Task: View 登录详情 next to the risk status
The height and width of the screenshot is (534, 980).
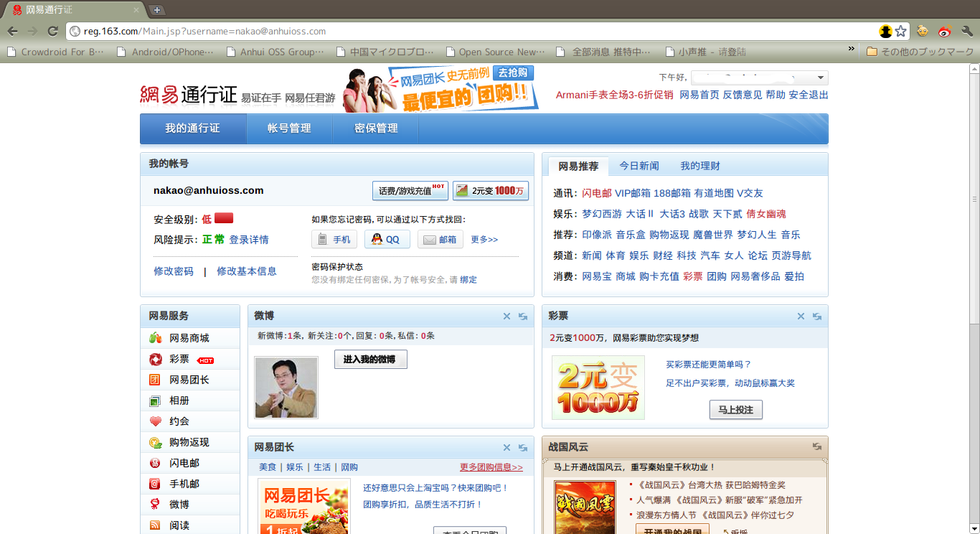Action: tap(249, 240)
